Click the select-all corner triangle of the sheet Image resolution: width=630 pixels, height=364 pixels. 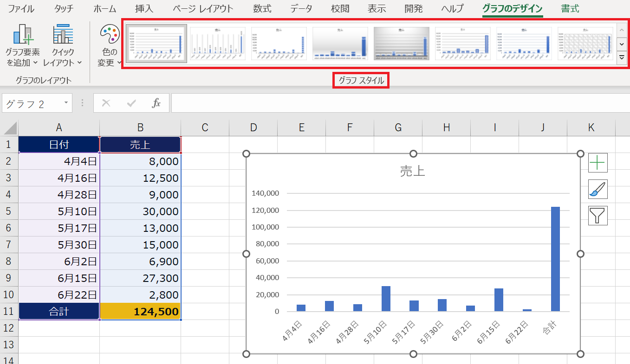[x=10, y=128]
